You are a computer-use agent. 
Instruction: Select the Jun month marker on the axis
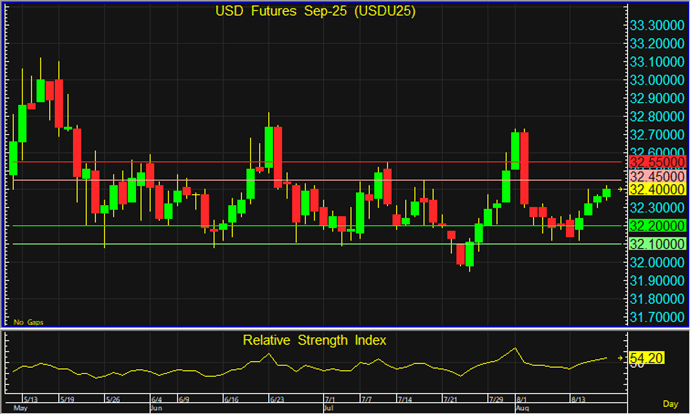pyautogui.click(x=156, y=409)
